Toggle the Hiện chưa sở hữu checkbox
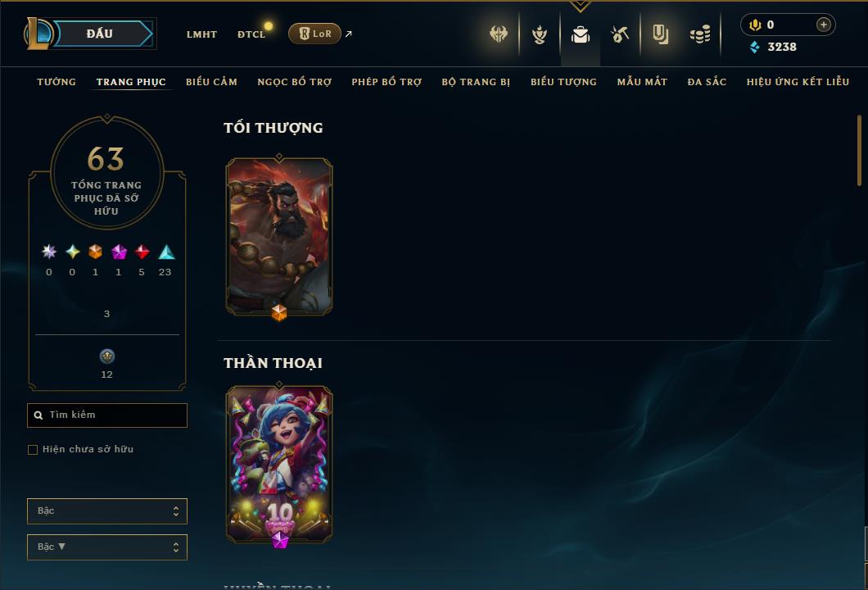The width and height of the screenshot is (868, 590). pyautogui.click(x=33, y=449)
